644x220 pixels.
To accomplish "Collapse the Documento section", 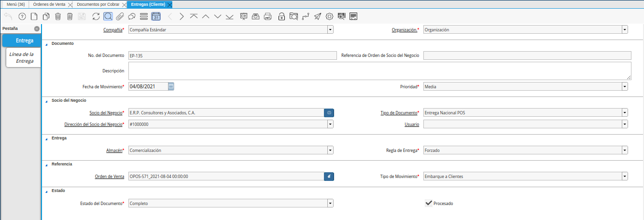I will [x=46, y=43].
